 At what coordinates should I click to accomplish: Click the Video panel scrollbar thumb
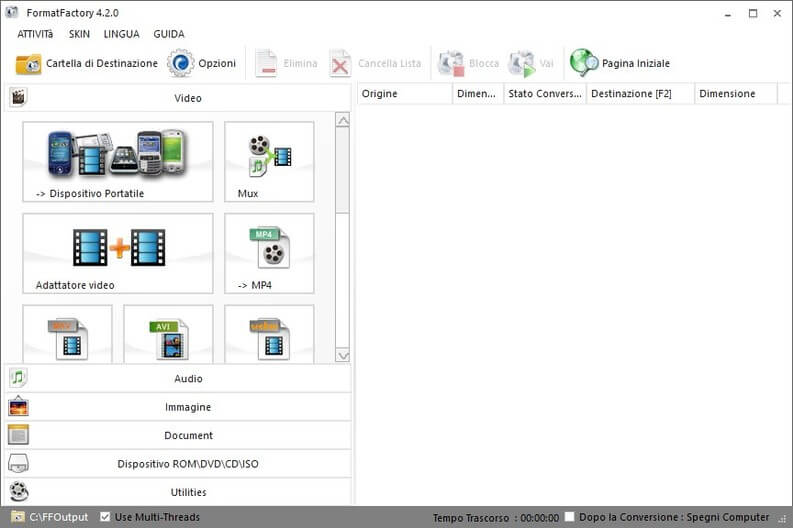pos(342,170)
